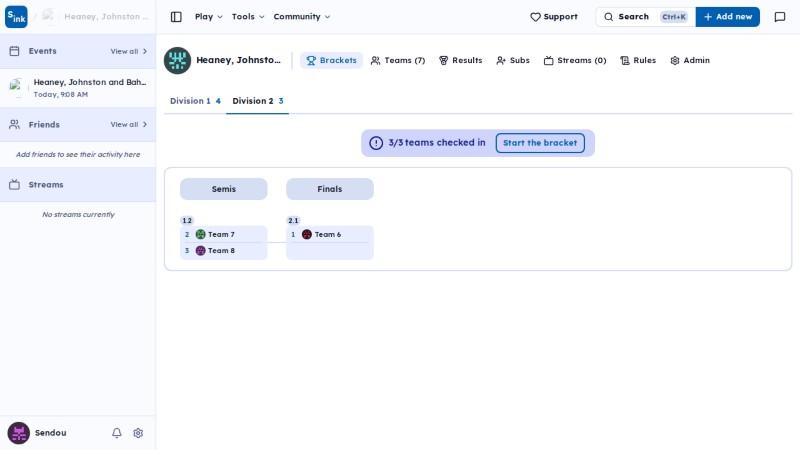This screenshot has height=450, width=800.
Task: Open Sendou user avatar
Action: pyautogui.click(x=18, y=433)
